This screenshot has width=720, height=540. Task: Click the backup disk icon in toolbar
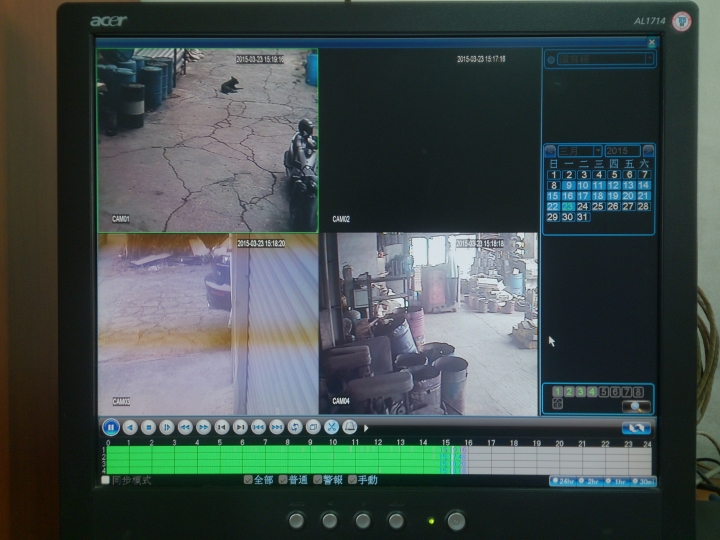click(349, 427)
